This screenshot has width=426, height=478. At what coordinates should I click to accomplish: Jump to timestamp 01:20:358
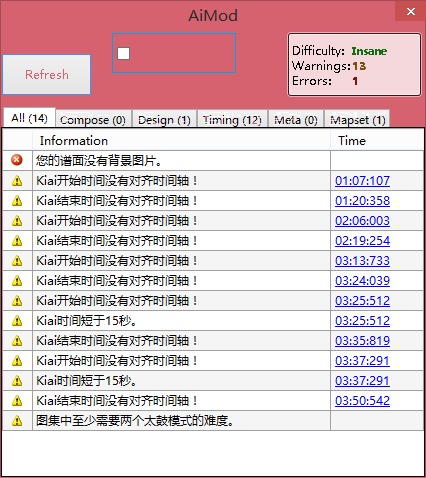(362, 201)
